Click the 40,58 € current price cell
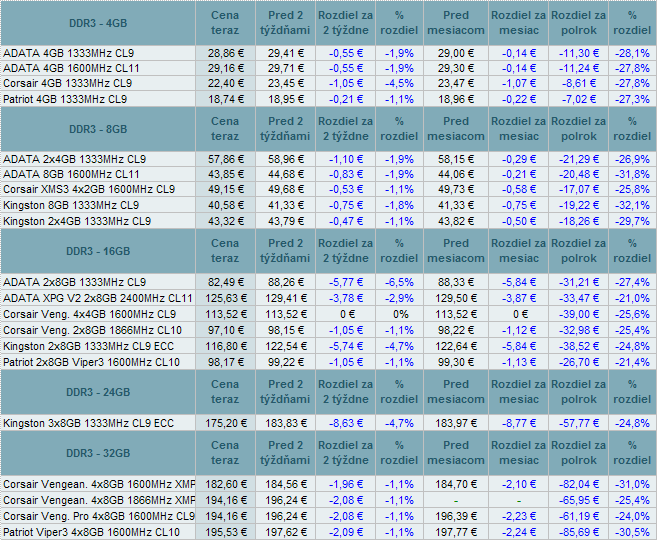Image resolution: width=657 pixels, height=540 pixels. tap(225, 205)
